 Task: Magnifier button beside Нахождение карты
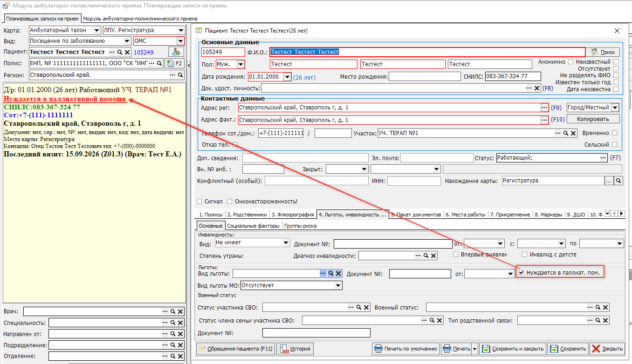point(618,181)
